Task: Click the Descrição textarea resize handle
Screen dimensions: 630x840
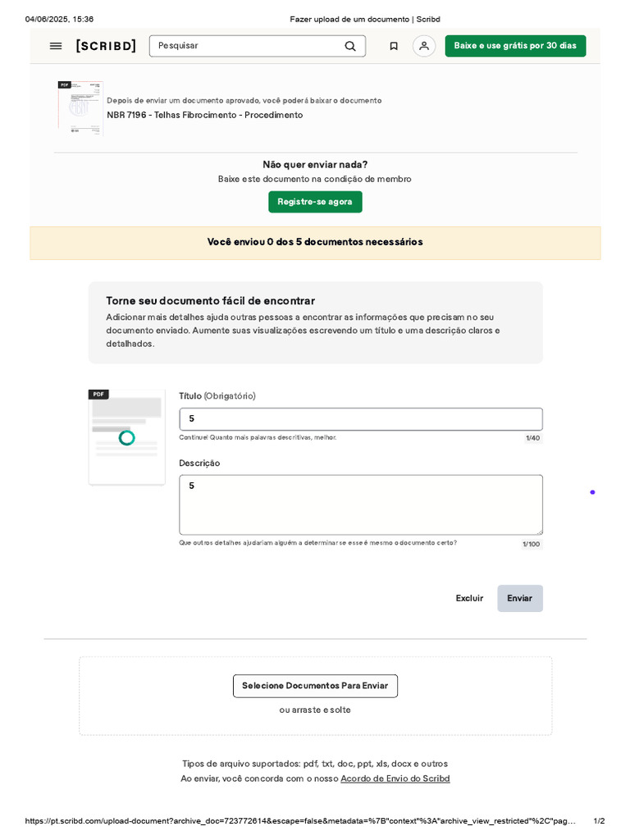Action: (x=539, y=532)
